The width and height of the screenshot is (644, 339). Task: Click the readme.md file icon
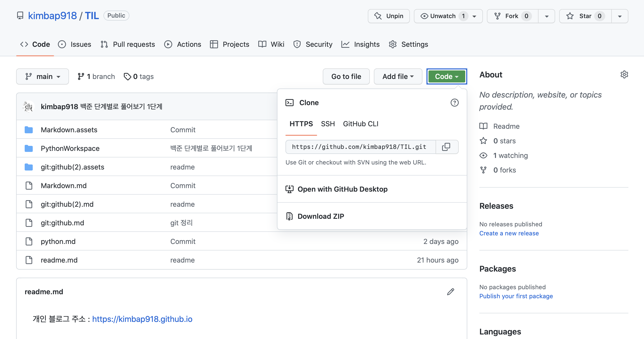(x=29, y=260)
